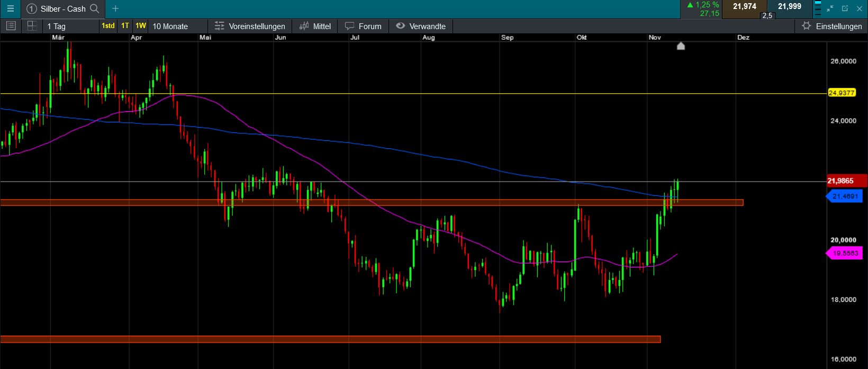
Task: Expand the Voreinstellungen presets menu
Action: (250, 26)
